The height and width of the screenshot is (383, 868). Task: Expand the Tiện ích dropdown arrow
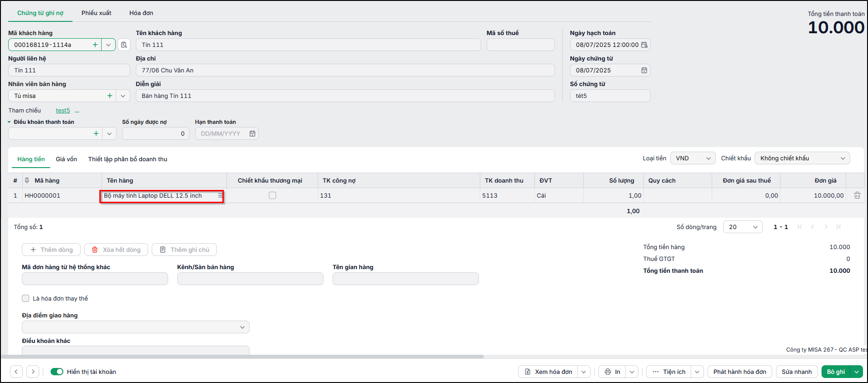click(x=698, y=372)
